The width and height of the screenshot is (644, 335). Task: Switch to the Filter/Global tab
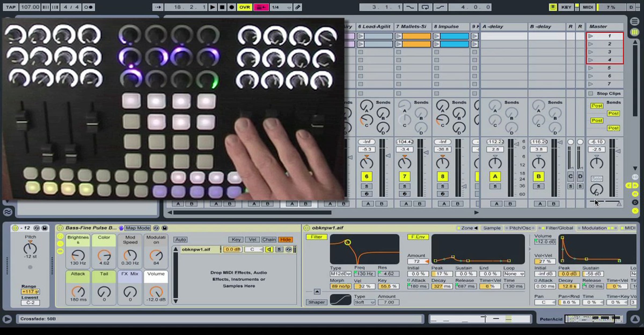[559, 228]
